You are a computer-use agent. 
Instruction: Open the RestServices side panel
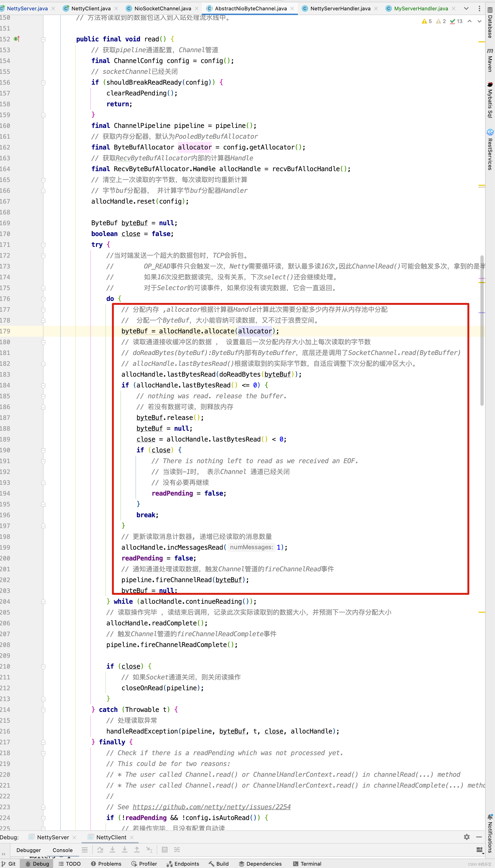click(490, 150)
